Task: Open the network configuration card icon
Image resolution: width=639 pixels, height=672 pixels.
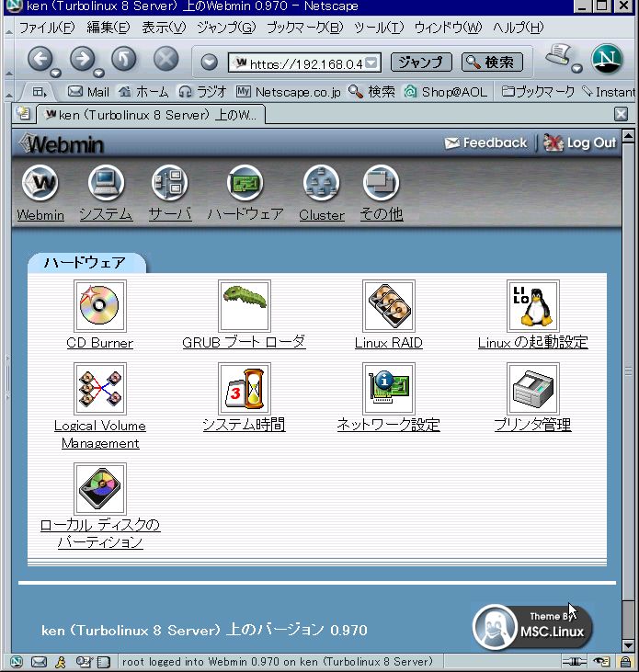Action: (x=389, y=388)
